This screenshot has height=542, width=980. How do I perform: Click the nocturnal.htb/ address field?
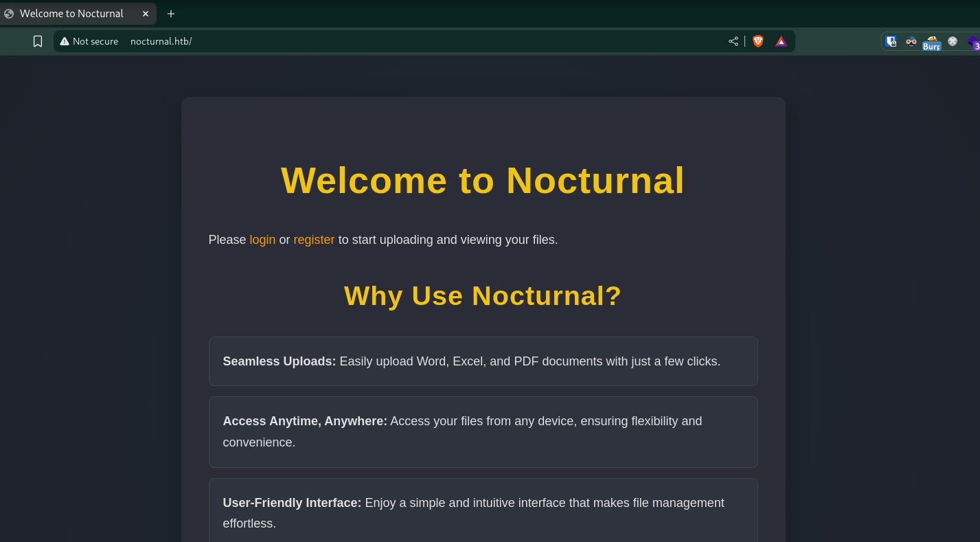(x=426, y=41)
